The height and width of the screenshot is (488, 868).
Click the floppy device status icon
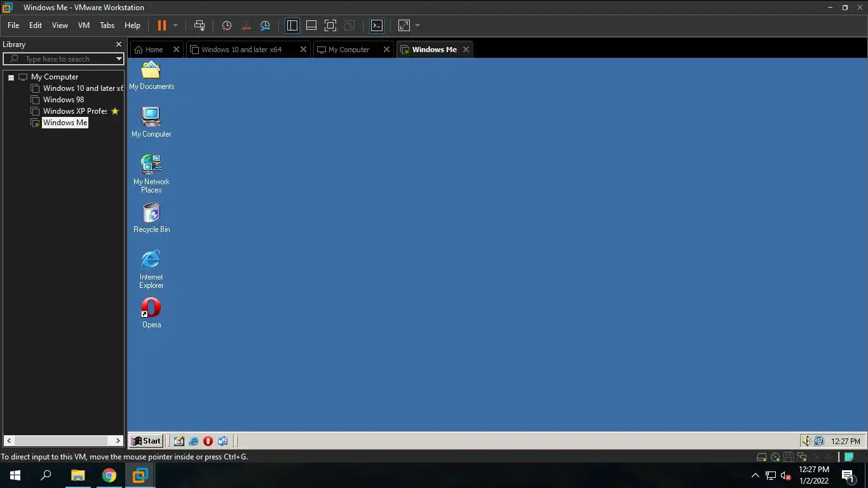[x=789, y=457]
